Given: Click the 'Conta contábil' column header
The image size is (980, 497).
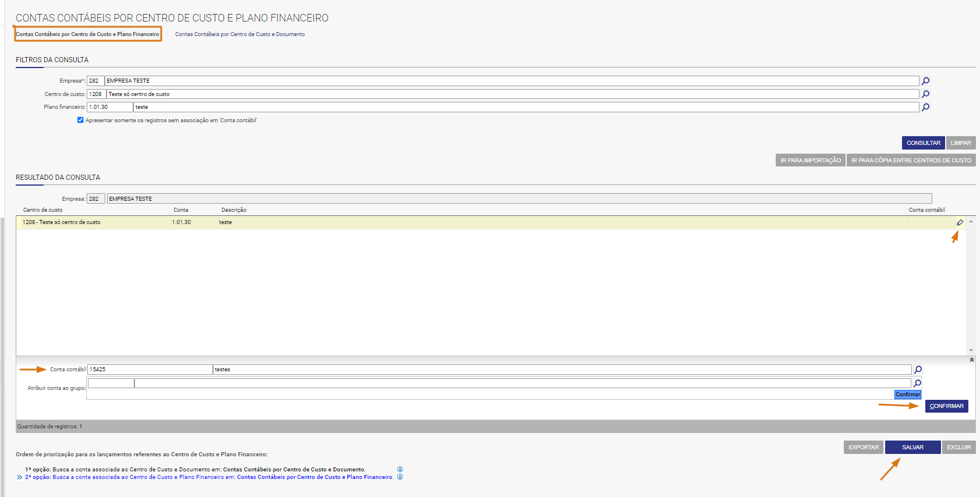Looking at the screenshot, I should point(926,210).
